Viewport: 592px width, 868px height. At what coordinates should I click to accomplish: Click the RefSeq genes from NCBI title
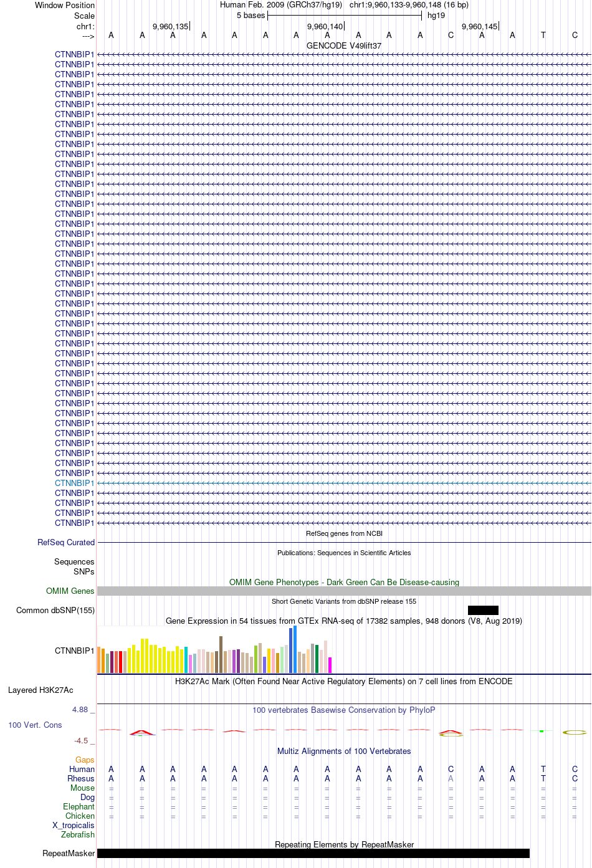point(344,533)
